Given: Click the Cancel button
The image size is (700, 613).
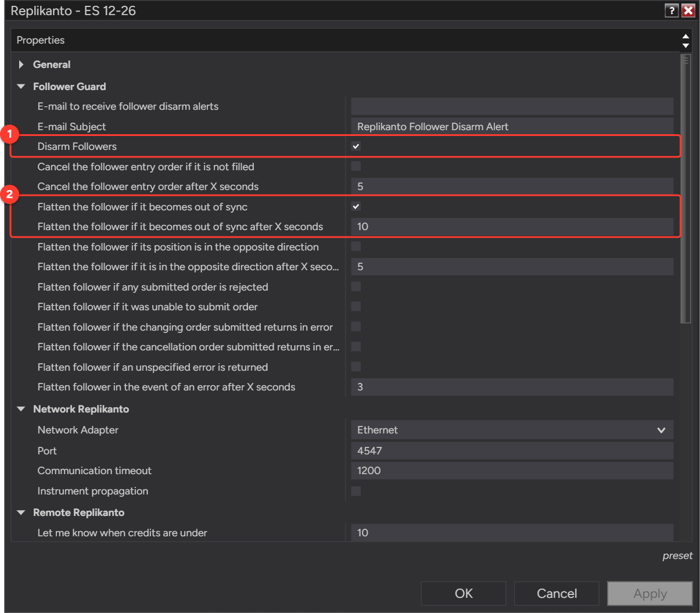Looking at the screenshot, I should tap(557, 593).
